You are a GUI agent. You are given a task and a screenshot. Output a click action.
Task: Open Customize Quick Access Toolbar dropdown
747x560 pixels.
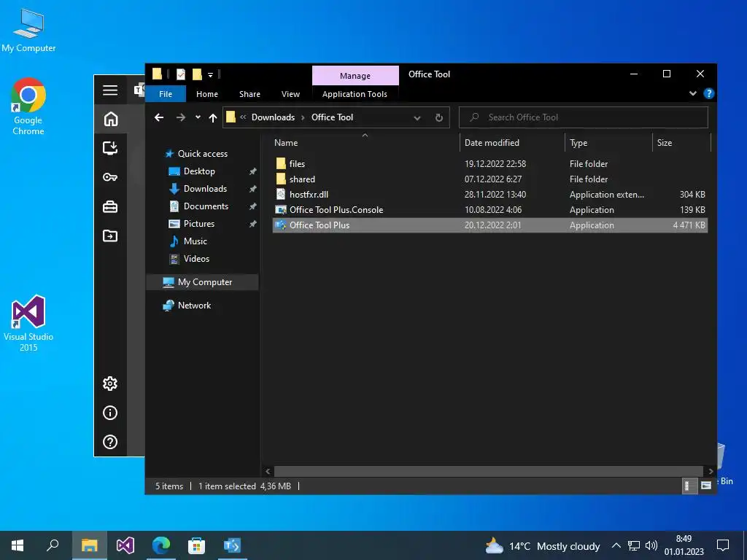210,75
